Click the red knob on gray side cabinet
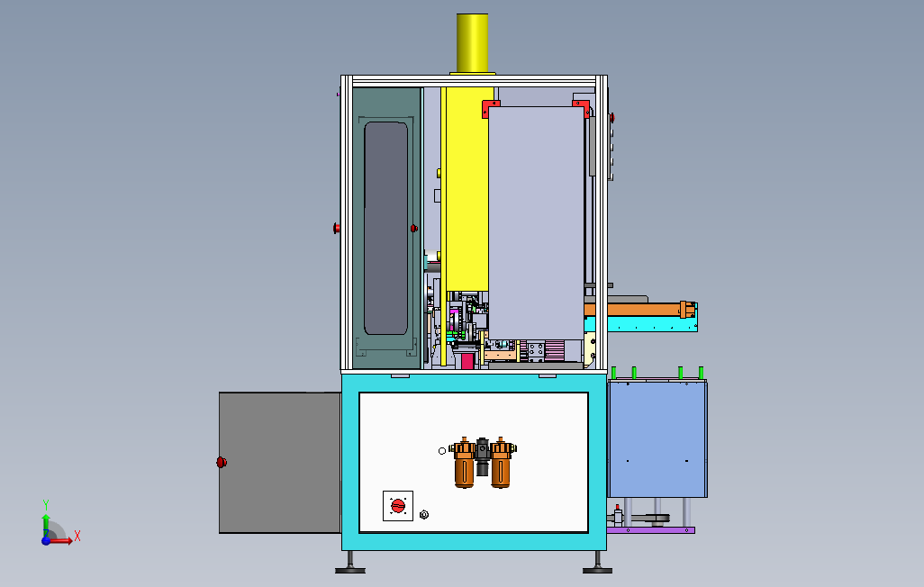 coord(222,463)
